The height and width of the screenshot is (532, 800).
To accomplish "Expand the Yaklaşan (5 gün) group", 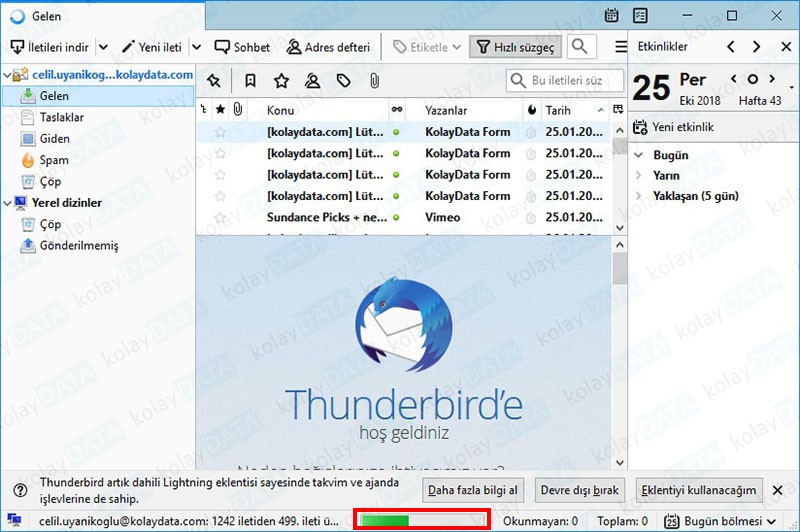I will [x=639, y=195].
